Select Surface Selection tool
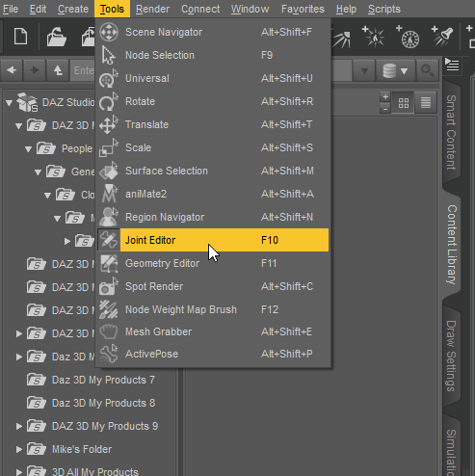This screenshot has height=476, width=475. pyautogui.click(x=213, y=171)
